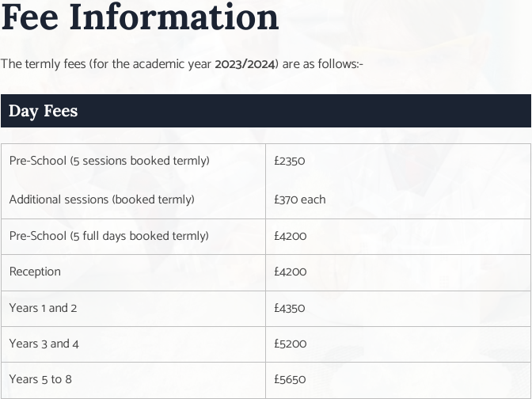Click the Years 5 to 8 label
The height and width of the screenshot is (399, 532).
[40, 379]
